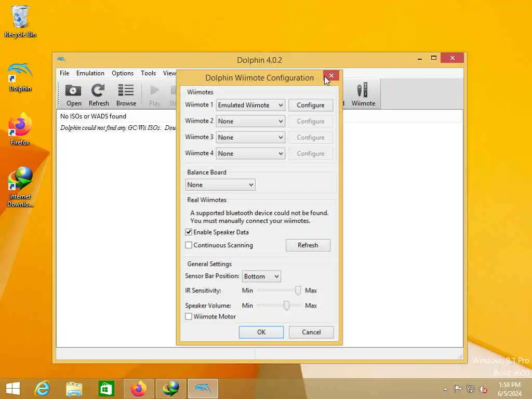Open the Action Center flag tray icon
532x399 pixels.
click(x=458, y=389)
